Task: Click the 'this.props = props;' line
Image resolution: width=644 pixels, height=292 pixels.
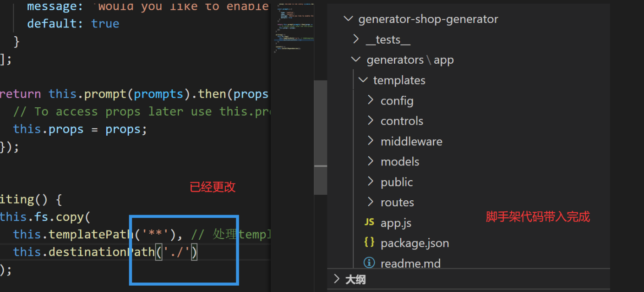Action: [80, 129]
